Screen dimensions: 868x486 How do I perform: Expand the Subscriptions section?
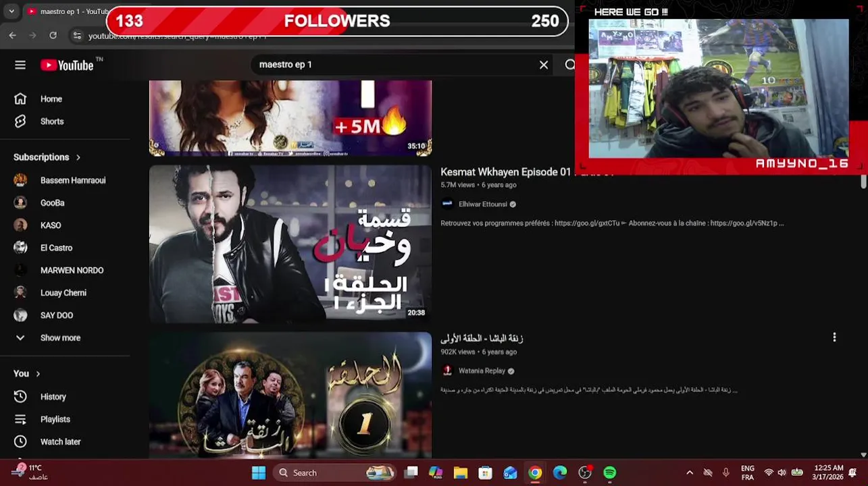pos(47,157)
